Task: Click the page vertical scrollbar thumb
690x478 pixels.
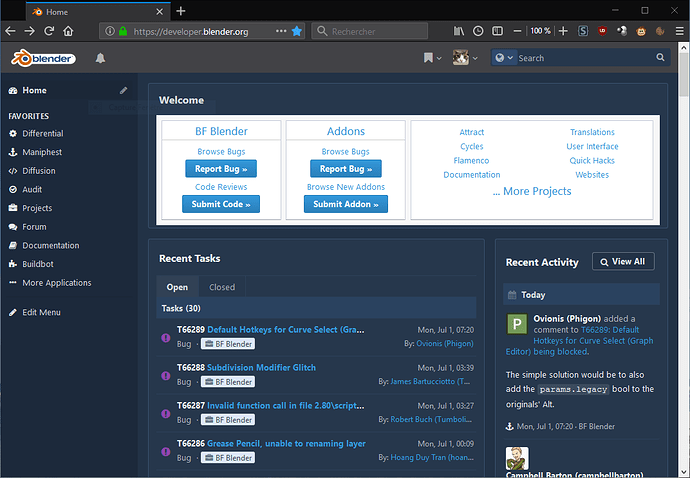Action: tap(683, 74)
